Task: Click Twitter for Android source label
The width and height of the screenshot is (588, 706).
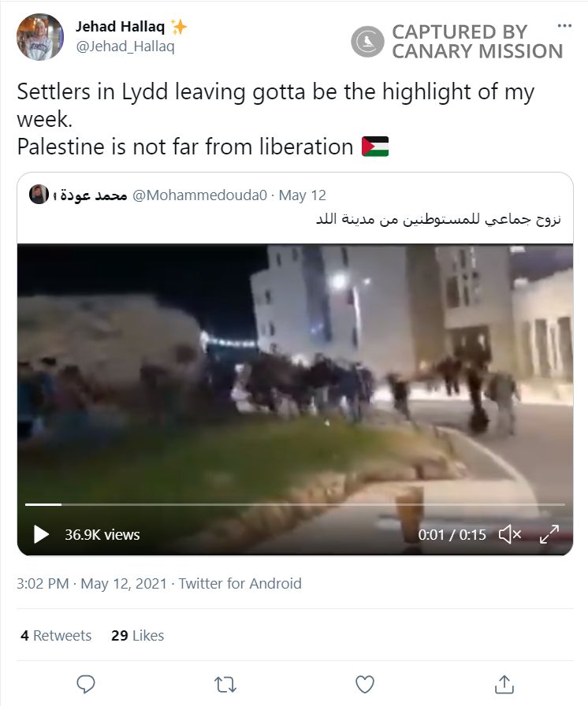Action: 240,584
